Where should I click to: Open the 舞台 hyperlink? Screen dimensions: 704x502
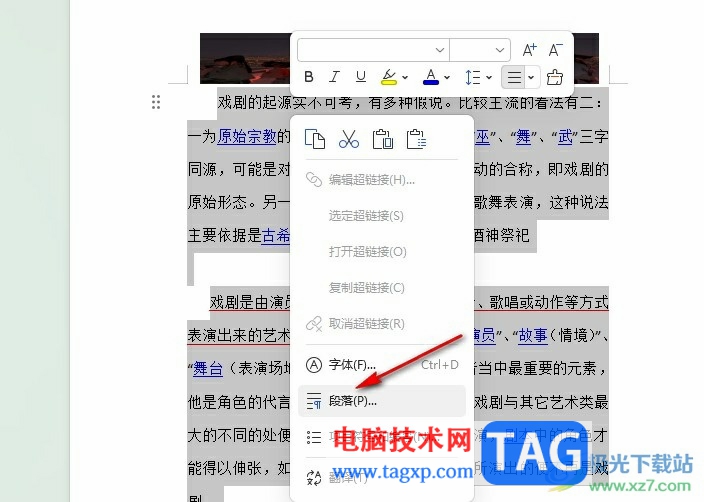coord(208,368)
